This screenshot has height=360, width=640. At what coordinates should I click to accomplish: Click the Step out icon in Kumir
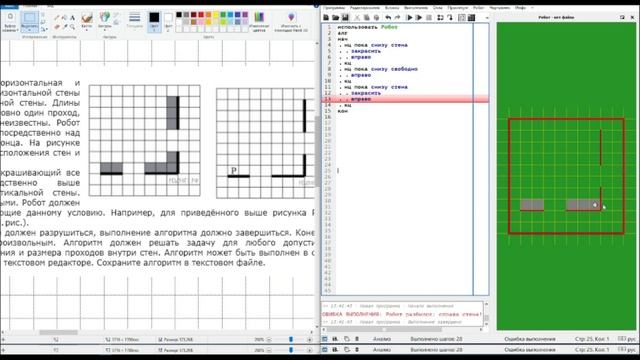tap(450, 18)
